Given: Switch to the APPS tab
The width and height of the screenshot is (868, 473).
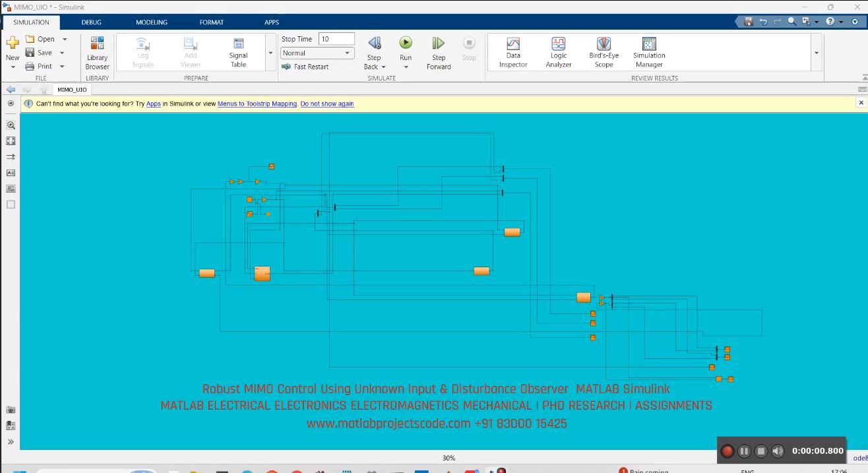Looking at the screenshot, I should pyautogui.click(x=272, y=22).
